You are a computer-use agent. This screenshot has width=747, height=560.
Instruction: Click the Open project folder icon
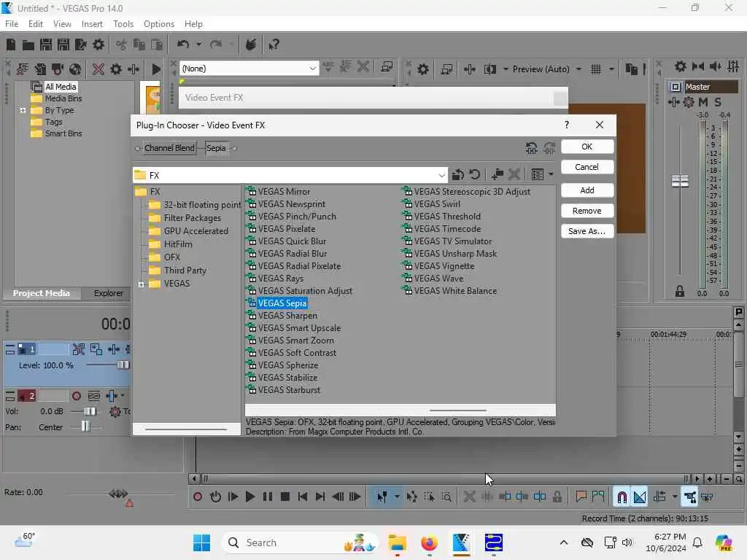(28, 44)
